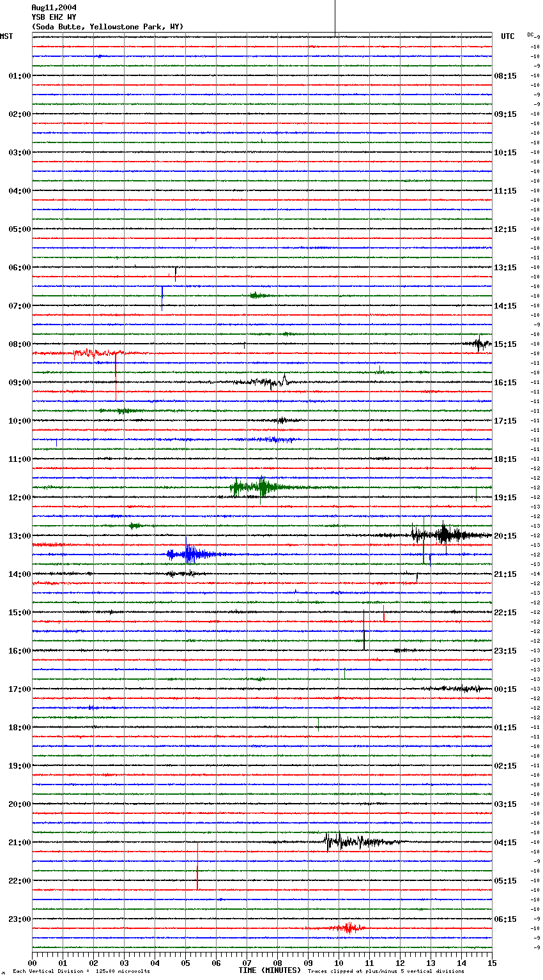Click the "06:15" UTC time label
543x980 pixels.
tap(505, 919)
